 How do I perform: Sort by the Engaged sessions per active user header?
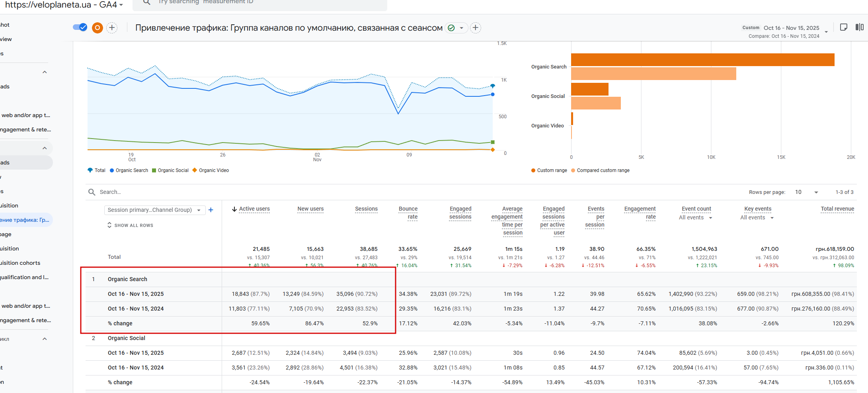[x=552, y=221]
